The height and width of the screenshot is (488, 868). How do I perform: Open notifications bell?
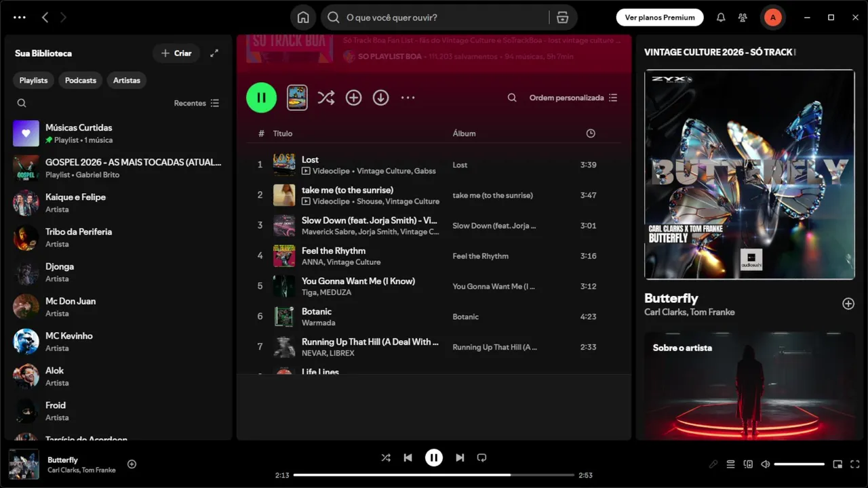tap(721, 18)
